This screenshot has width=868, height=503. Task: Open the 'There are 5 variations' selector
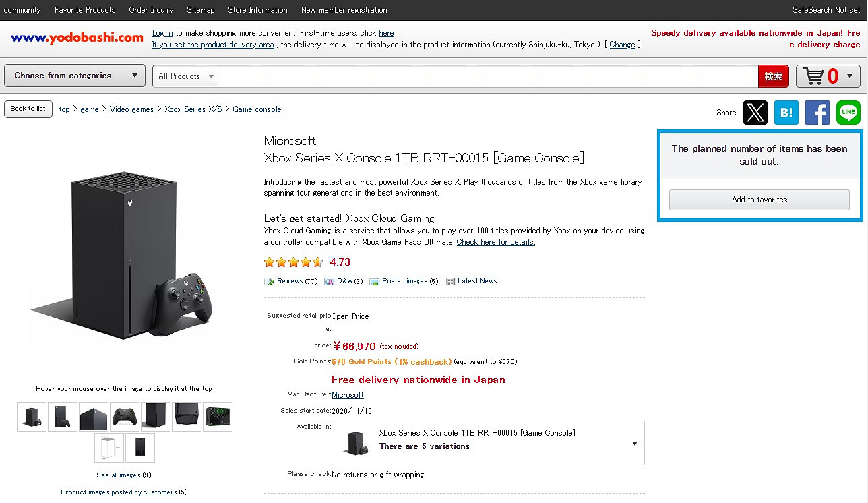tap(489, 443)
